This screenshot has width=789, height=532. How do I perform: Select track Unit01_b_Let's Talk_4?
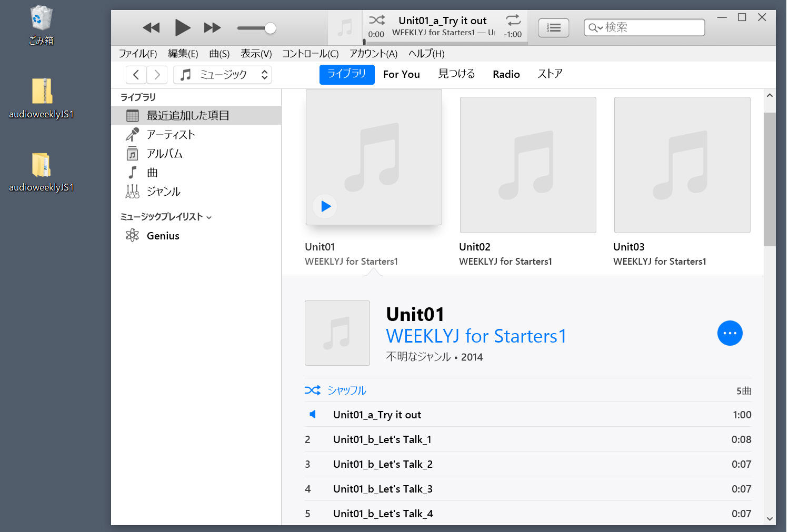pyautogui.click(x=528, y=514)
